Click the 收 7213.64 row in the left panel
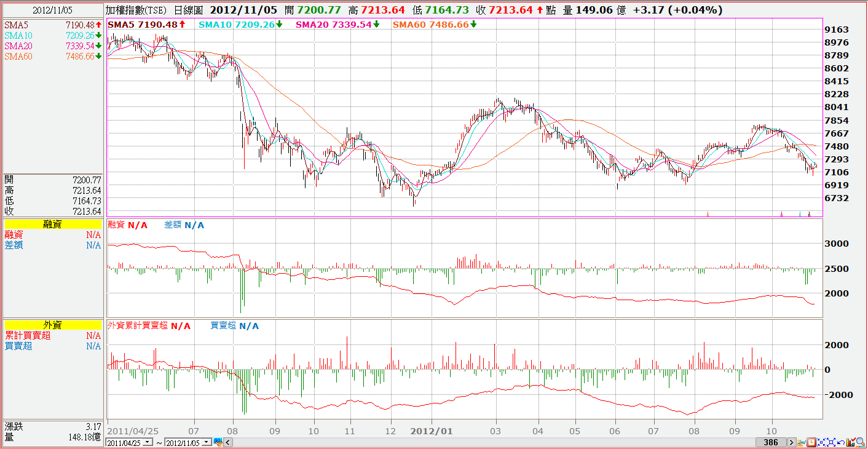This screenshot has height=449, width=868. click(x=53, y=211)
